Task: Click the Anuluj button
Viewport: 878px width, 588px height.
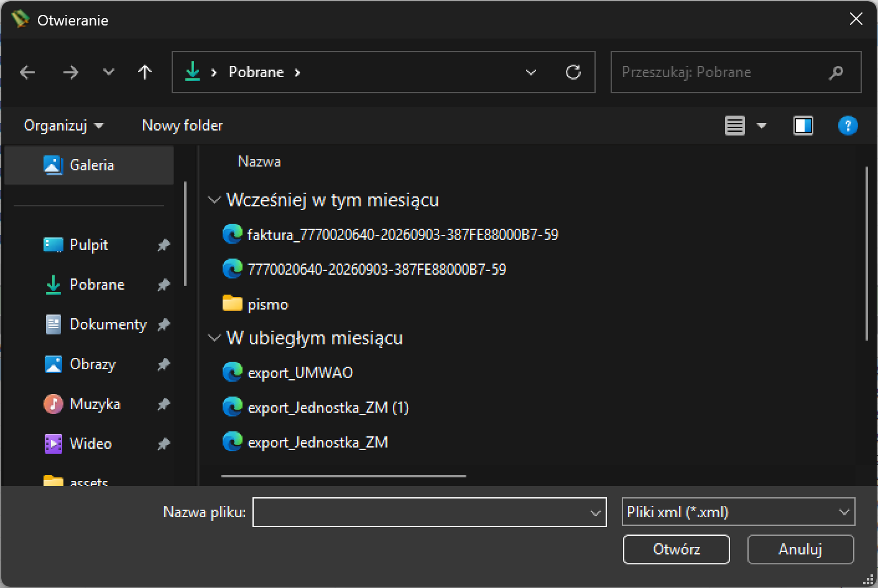Action: 800,549
